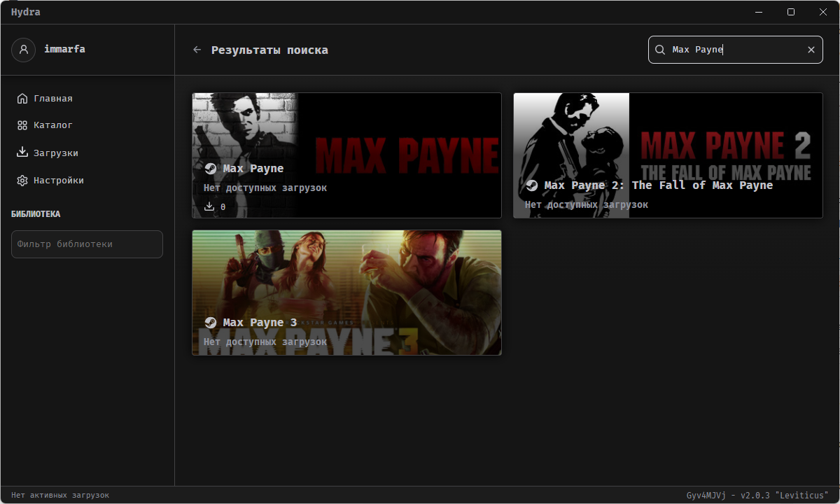Go back using the arrow beside Результаты поиска
The image size is (840, 504).
(x=197, y=50)
